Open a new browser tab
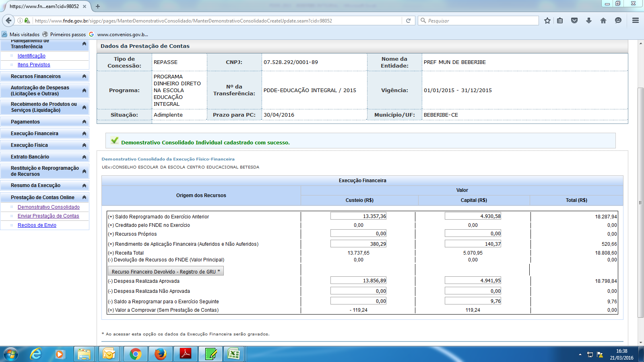This screenshot has height=362, width=644. [98, 6]
